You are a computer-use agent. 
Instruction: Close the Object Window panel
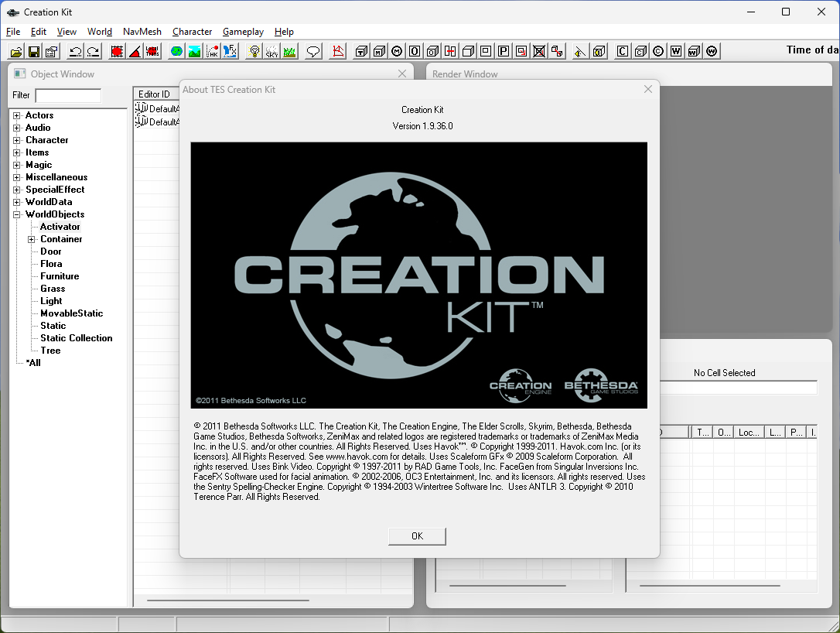click(402, 74)
